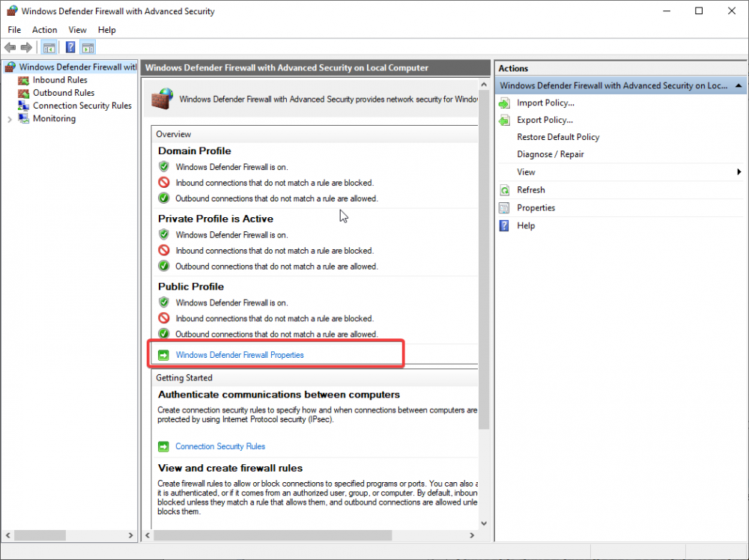
Task: Expand the Monitoring tree node
Action: click(10, 119)
